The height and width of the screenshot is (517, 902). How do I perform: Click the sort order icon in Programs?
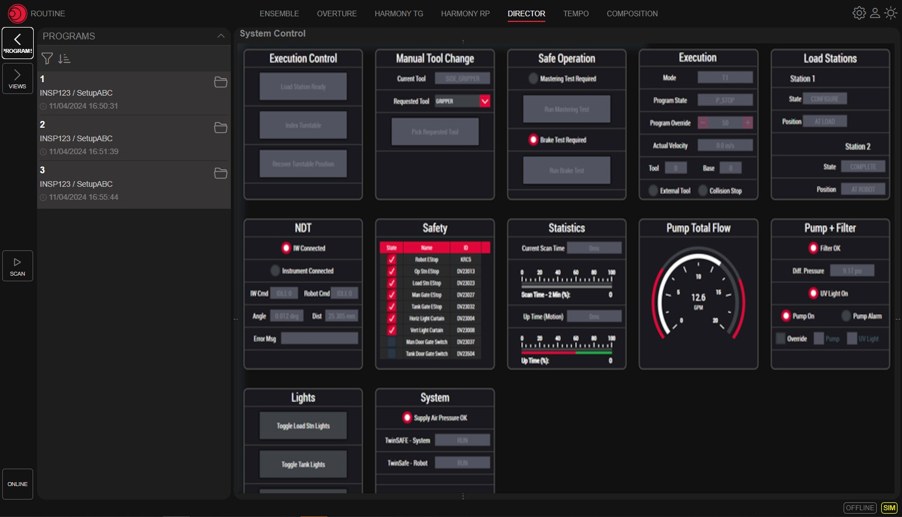tap(64, 59)
